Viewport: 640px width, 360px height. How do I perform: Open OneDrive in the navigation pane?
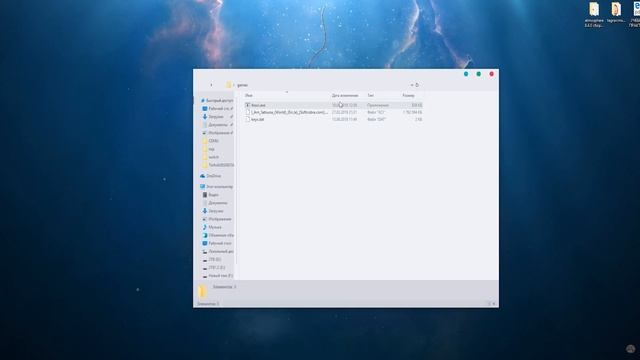(x=211, y=176)
